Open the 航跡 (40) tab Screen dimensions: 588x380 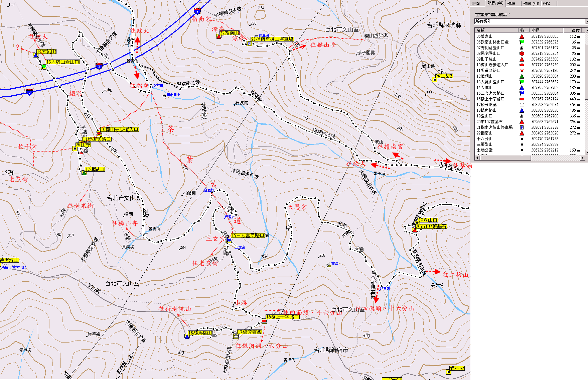(531, 3)
